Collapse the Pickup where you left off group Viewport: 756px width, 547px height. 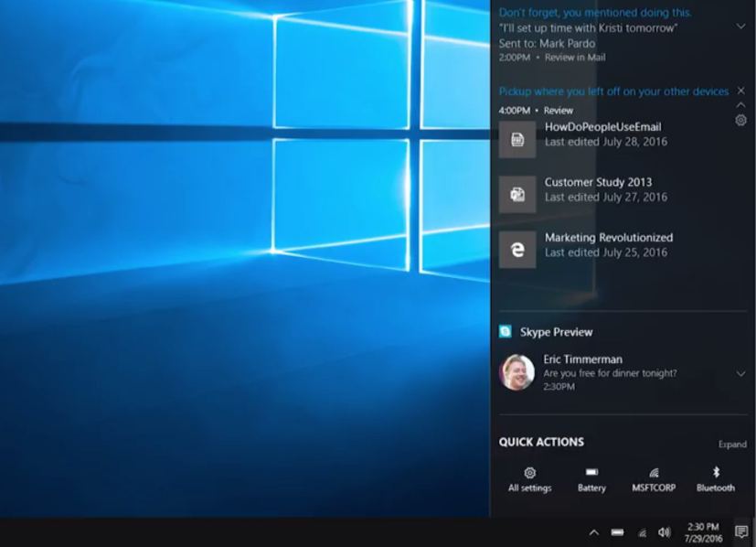[740, 105]
